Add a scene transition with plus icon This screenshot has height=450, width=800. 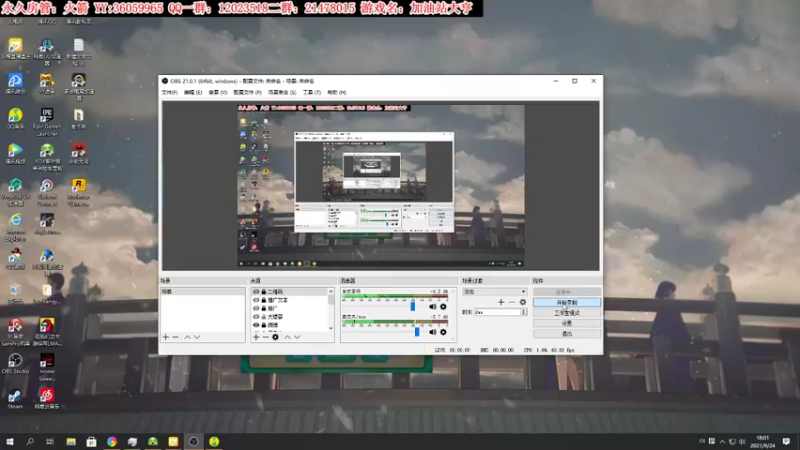click(x=501, y=302)
